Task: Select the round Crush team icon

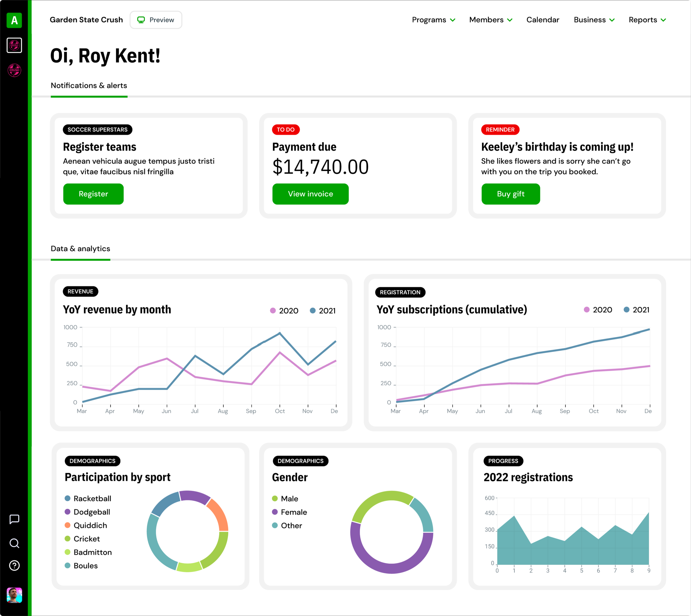Action: click(14, 70)
